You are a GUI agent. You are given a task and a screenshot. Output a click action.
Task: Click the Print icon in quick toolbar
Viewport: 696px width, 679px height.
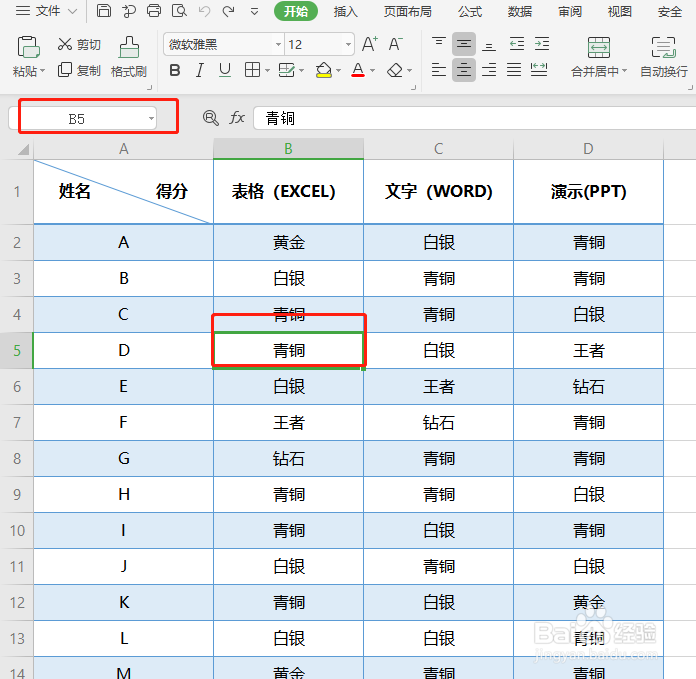[x=154, y=10]
